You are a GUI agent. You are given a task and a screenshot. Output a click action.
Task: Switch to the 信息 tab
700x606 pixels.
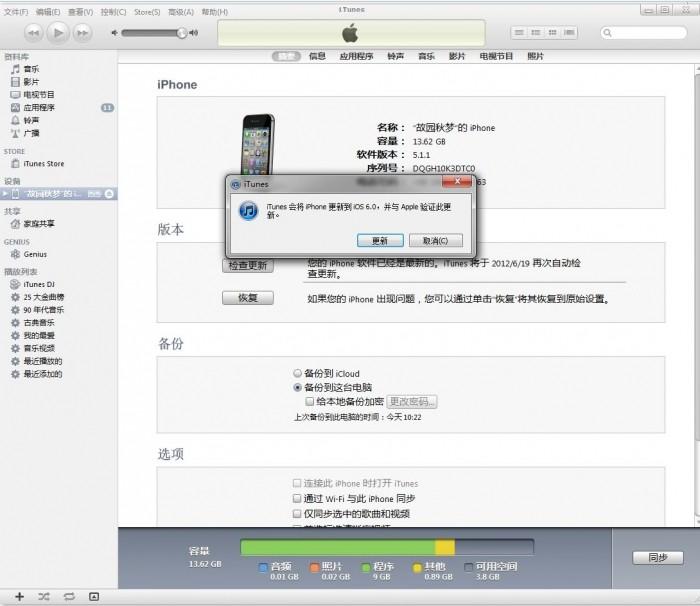click(317, 57)
